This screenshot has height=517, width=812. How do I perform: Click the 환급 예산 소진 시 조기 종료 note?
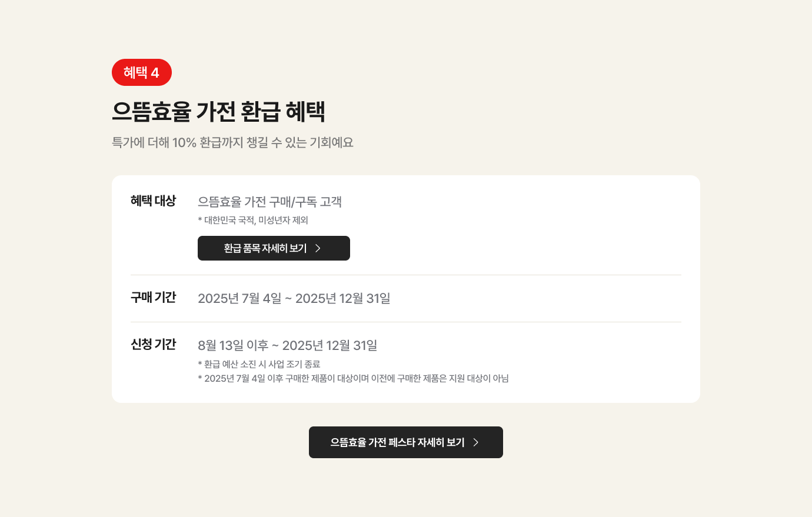tap(259, 364)
